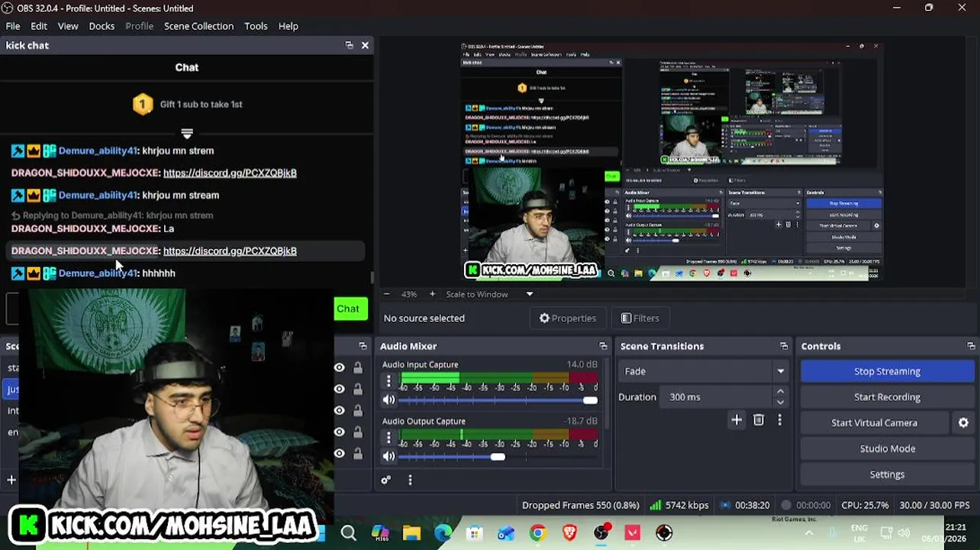
Task: Toggle the lock on the bottom source row
Action: click(x=357, y=453)
